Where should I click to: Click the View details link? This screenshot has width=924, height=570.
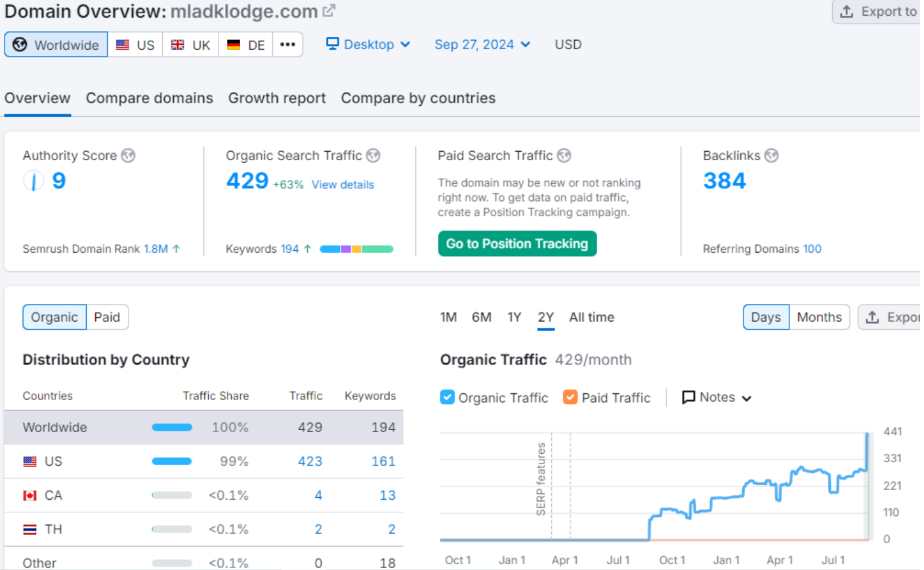[x=343, y=185]
